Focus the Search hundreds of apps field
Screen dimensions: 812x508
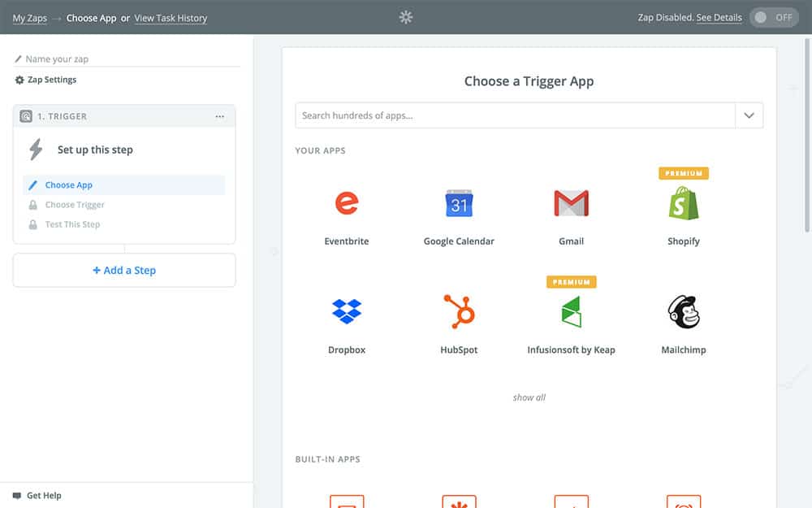(514, 115)
